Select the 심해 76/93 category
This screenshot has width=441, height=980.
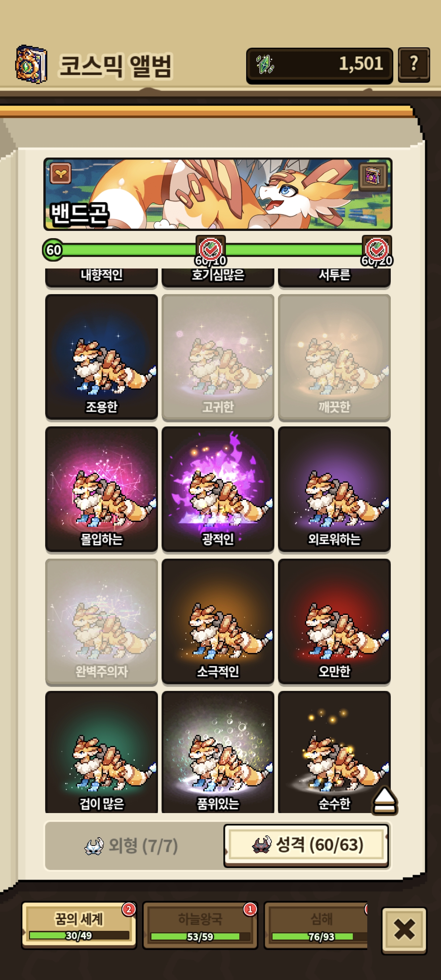[316, 925]
